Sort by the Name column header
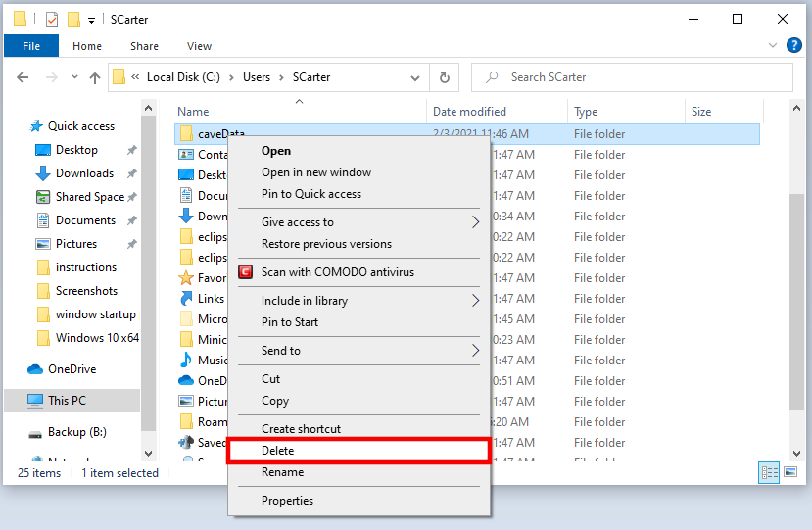 point(193,112)
